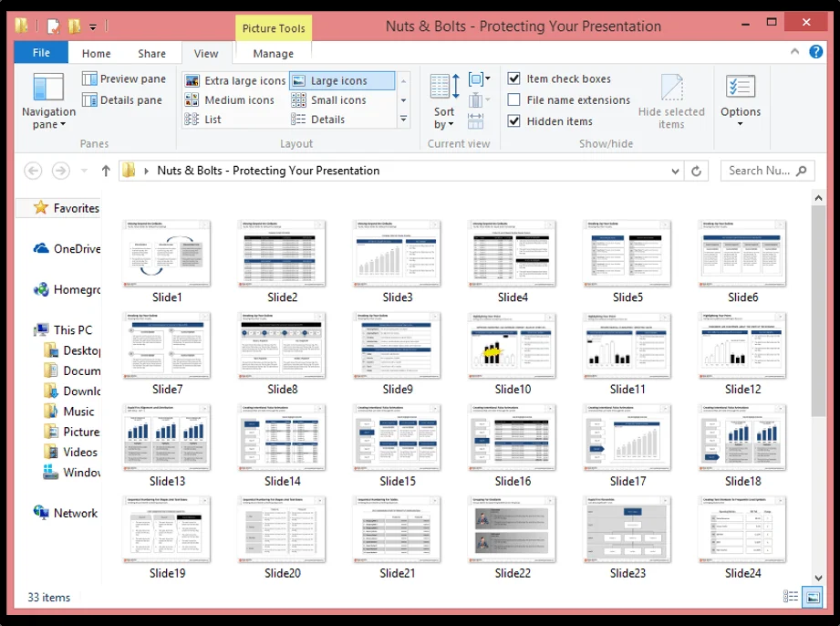Click New folder icon in quick access toolbar
This screenshot has height=626, width=840.
pyautogui.click(x=75, y=26)
